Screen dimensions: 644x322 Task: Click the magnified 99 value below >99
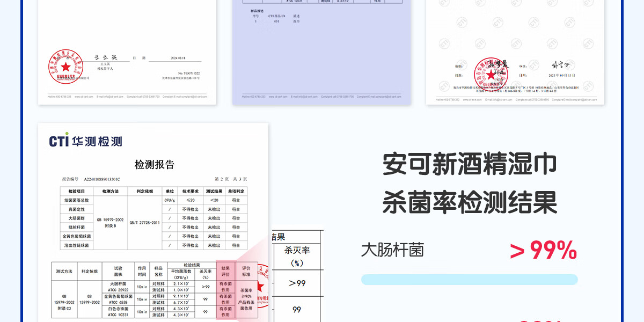coord(297,310)
